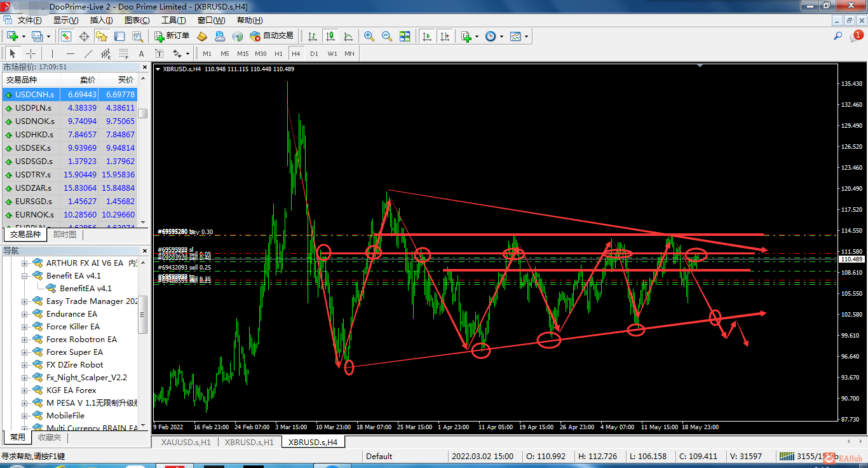Open the trading Signals icon
868x468 pixels.
coord(237,36)
